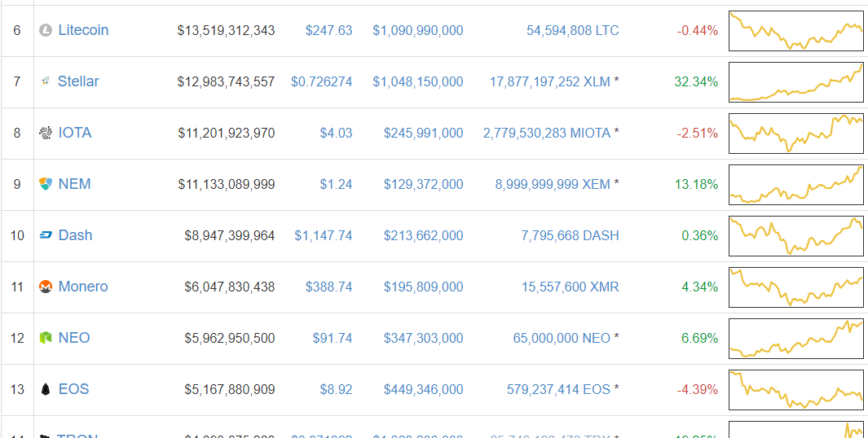The image size is (868, 438).
Task: Open NEM volume $129,372,000 link
Action: 424,184
